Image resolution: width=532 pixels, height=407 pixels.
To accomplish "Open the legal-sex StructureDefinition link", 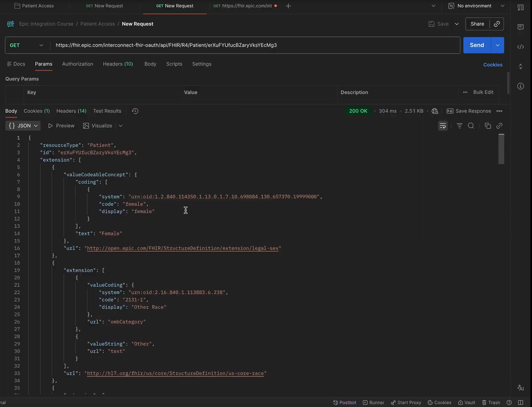I will [183, 248].
